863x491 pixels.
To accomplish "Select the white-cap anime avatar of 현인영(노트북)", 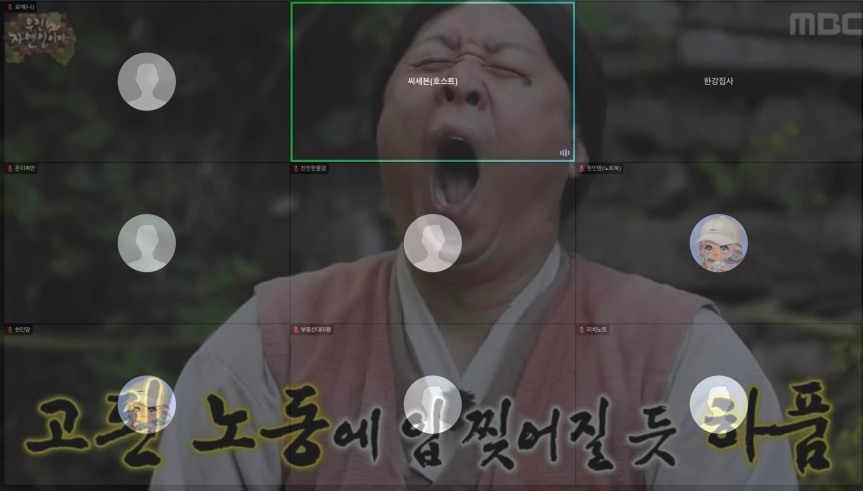I will pyautogui.click(x=719, y=243).
